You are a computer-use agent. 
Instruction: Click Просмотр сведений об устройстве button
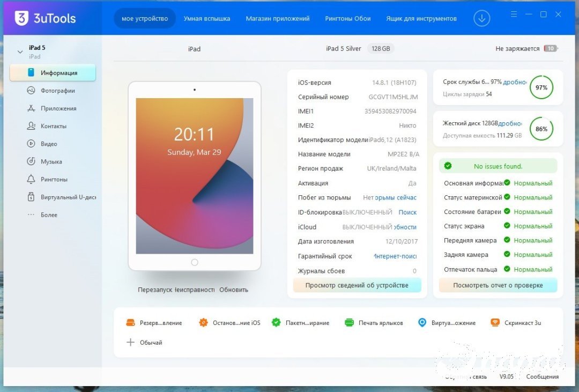(x=357, y=285)
